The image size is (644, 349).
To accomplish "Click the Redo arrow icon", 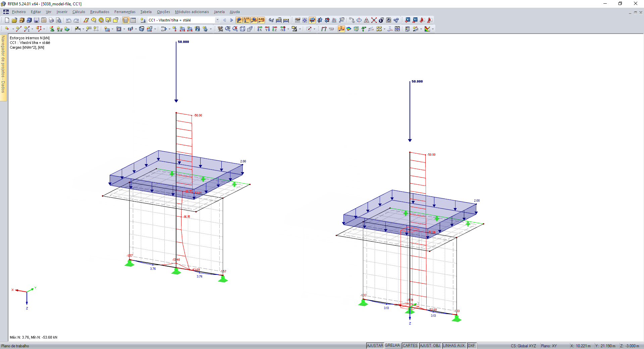I will (x=76, y=20).
